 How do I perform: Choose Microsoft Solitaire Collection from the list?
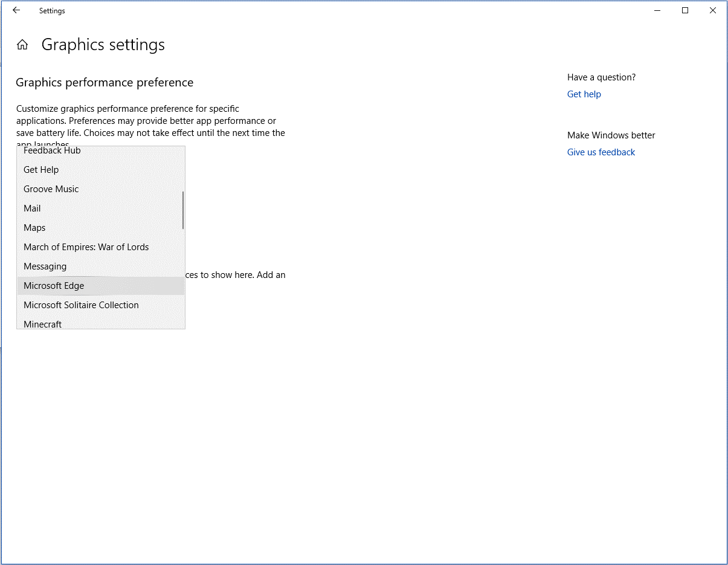(101, 305)
